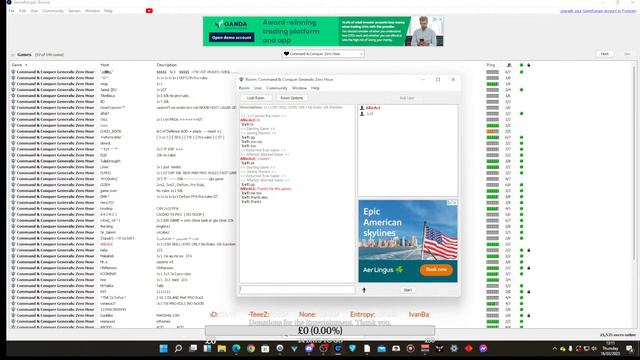Click the chat message input field
The image size is (640, 360).
pos(297,289)
